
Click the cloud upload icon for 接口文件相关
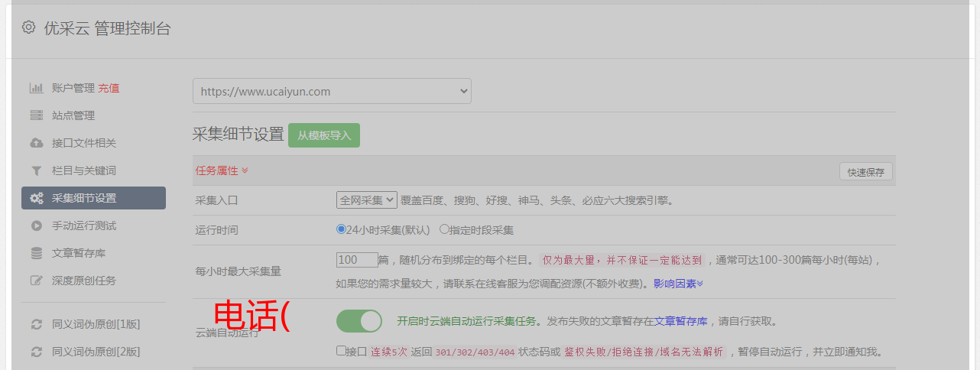coord(36,143)
